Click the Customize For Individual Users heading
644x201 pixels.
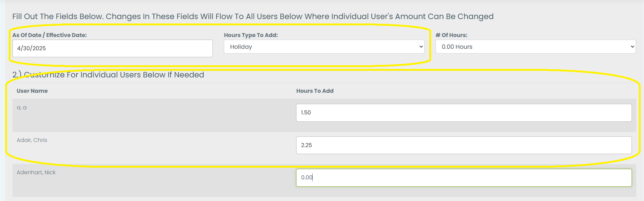[x=108, y=75]
